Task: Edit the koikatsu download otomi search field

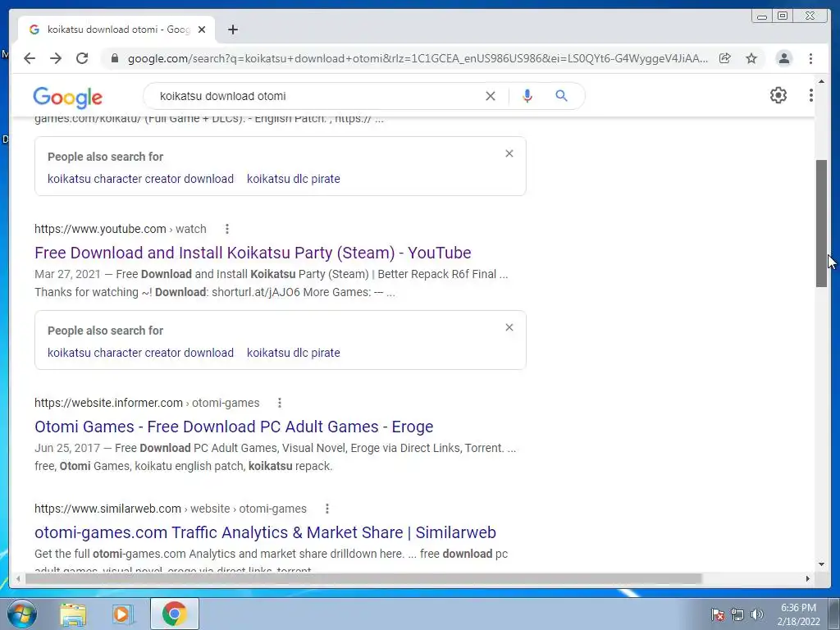Action: pos(316,96)
